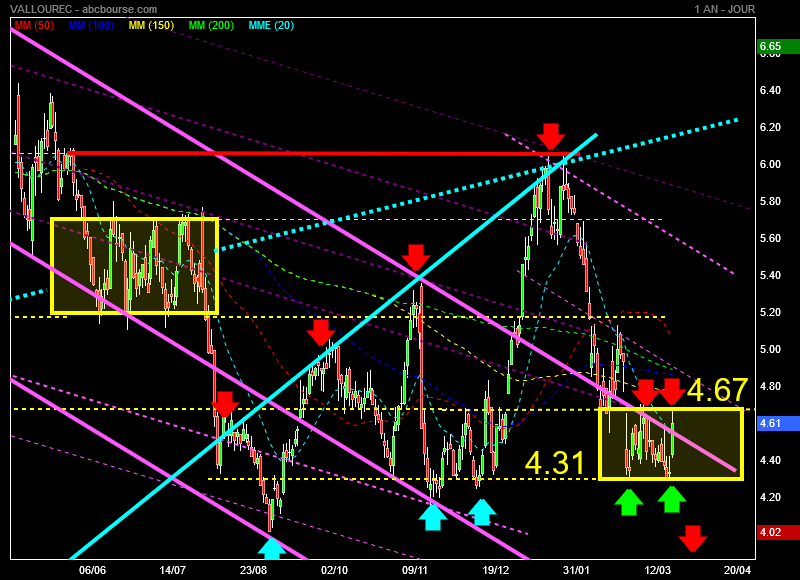Viewport: 800px width, 580px height.
Task: Click the 1 AN - JOUR period label
Action: click(724, 9)
